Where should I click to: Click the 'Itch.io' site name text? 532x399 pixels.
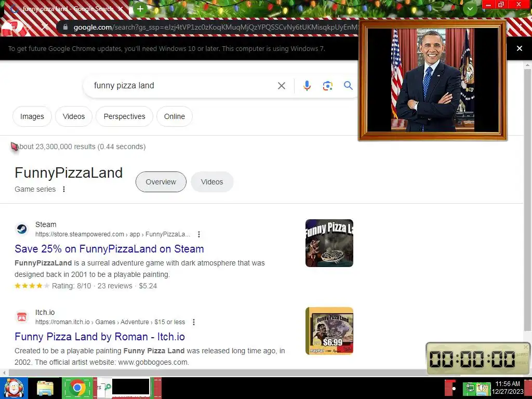click(x=45, y=312)
